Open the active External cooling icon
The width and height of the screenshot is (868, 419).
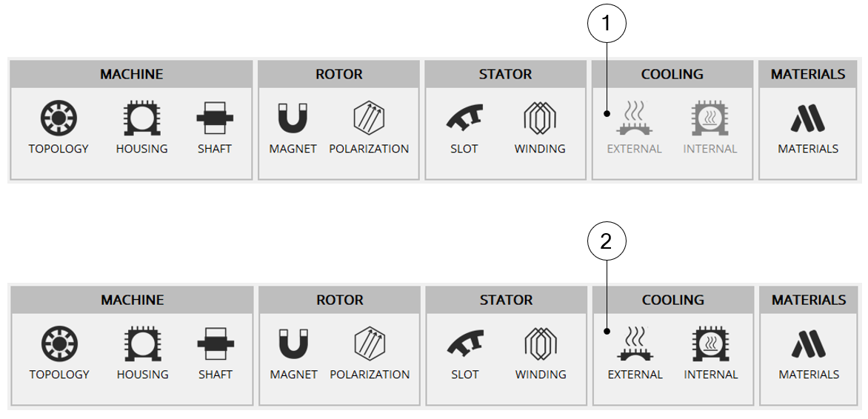point(635,345)
